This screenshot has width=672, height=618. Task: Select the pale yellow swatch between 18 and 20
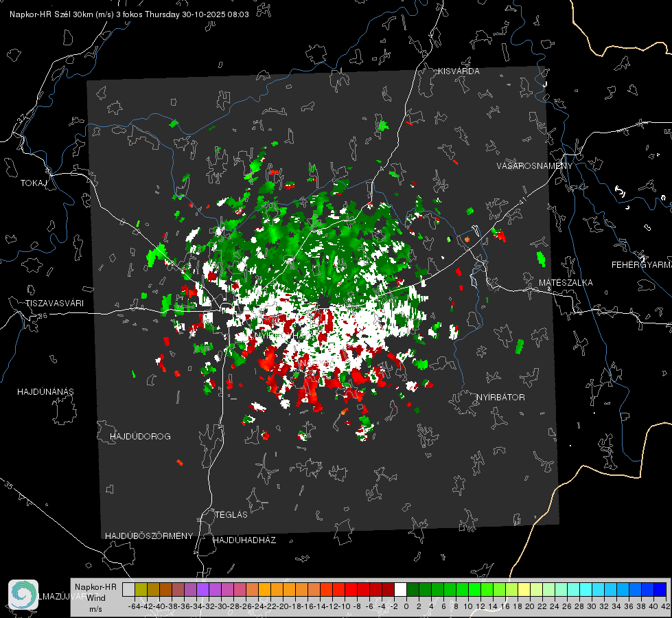(524, 589)
